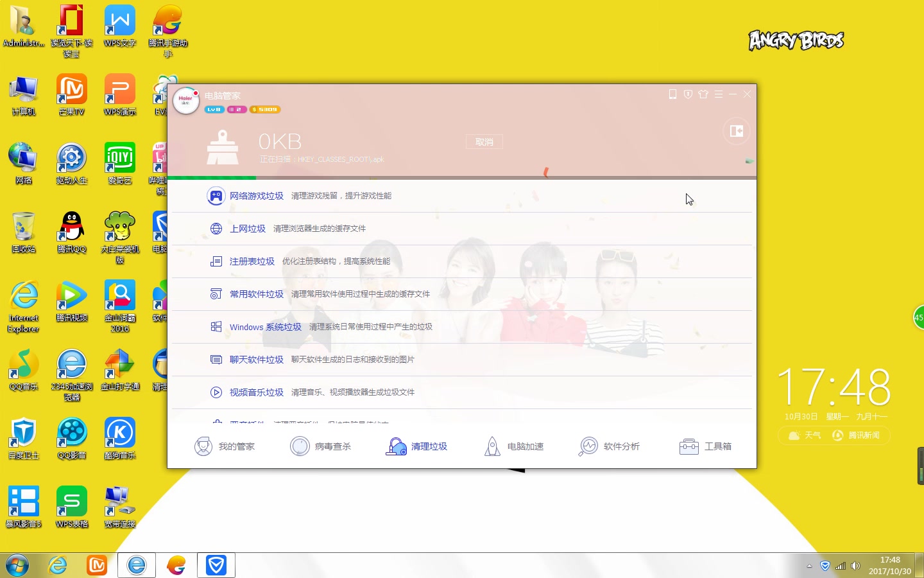Click the volume speaker icon in system tray
The height and width of the screenshot is (578, 924).
[855, 566]
